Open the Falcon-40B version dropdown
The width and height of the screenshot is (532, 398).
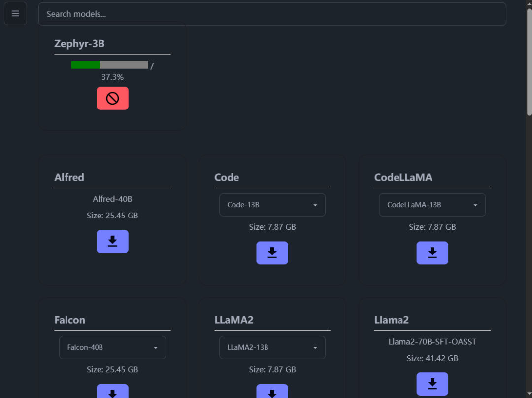click(112, 347)
